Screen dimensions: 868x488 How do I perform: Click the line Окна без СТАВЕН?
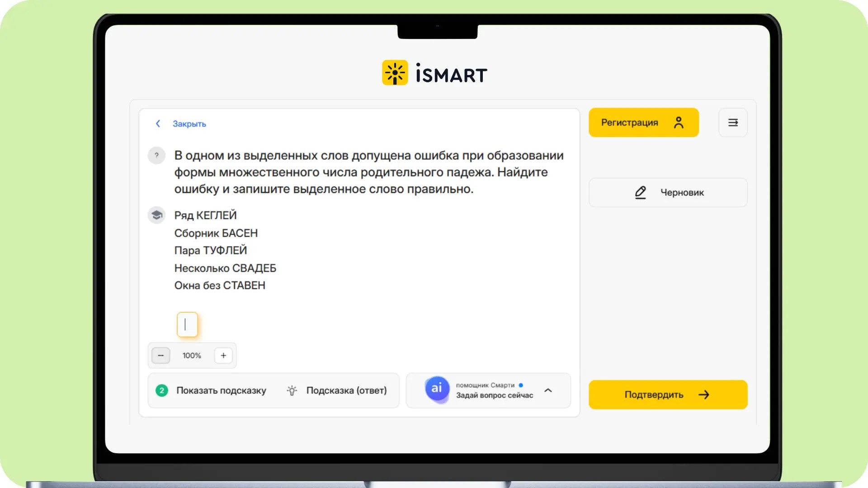(220, 286)
